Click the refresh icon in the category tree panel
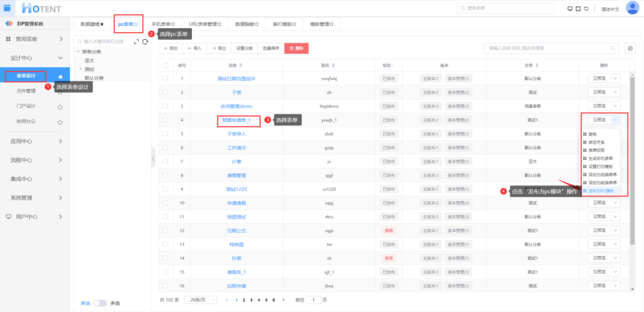644x312 pixels. click(145, 41)
